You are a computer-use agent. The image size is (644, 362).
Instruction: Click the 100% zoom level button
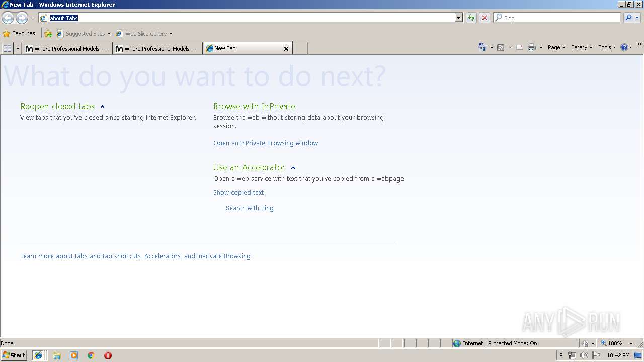coord(611,343)
